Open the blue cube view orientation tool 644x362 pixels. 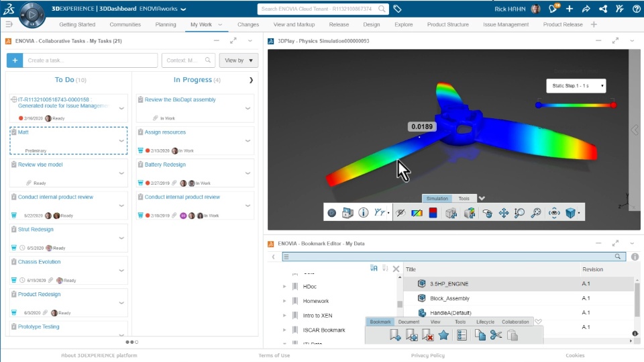(570, 213)
